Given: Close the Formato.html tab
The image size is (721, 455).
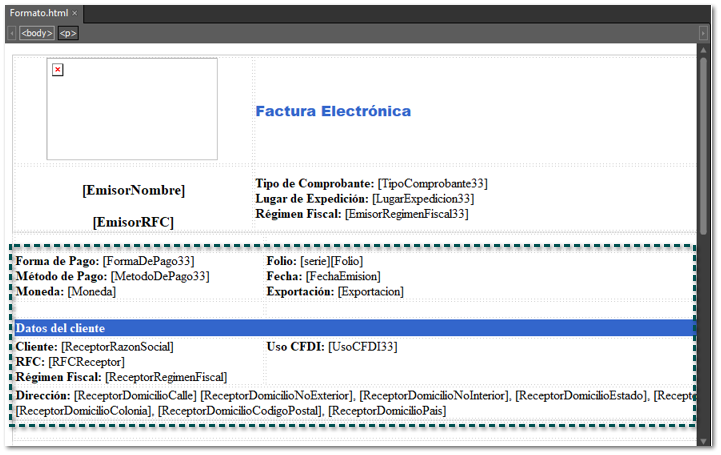Looking at the screenshot, I should (74, 12).
